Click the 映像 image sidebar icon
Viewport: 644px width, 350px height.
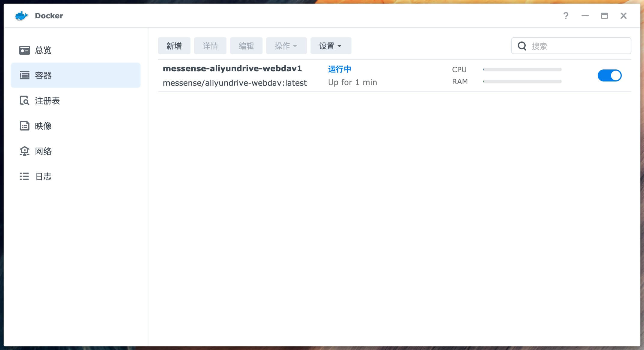[x=24, y=126]
